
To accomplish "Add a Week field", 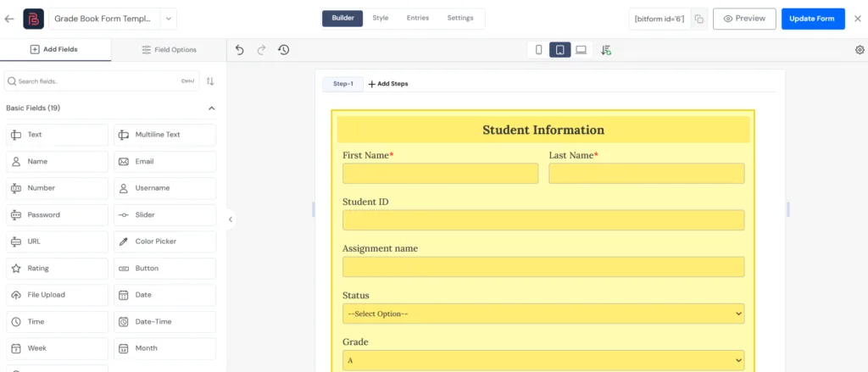I will click(x=57, y=348).
